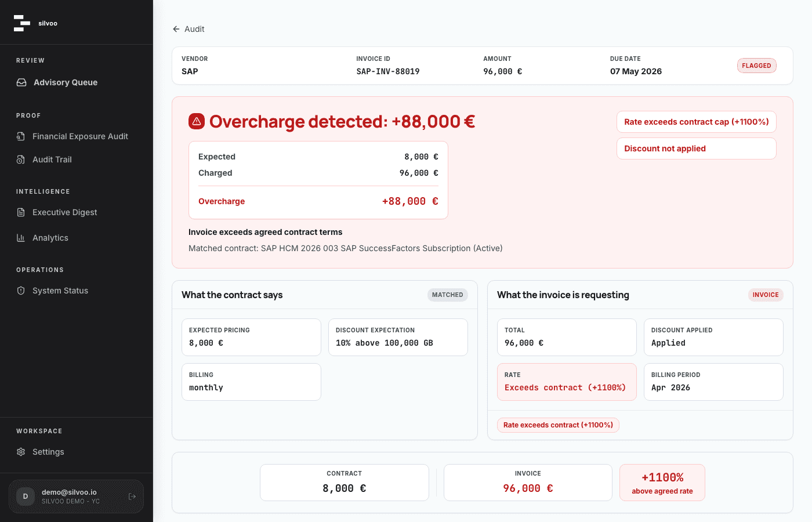
Task: Click the Financial Exposure Audit icon
Action: pos(21,136)
